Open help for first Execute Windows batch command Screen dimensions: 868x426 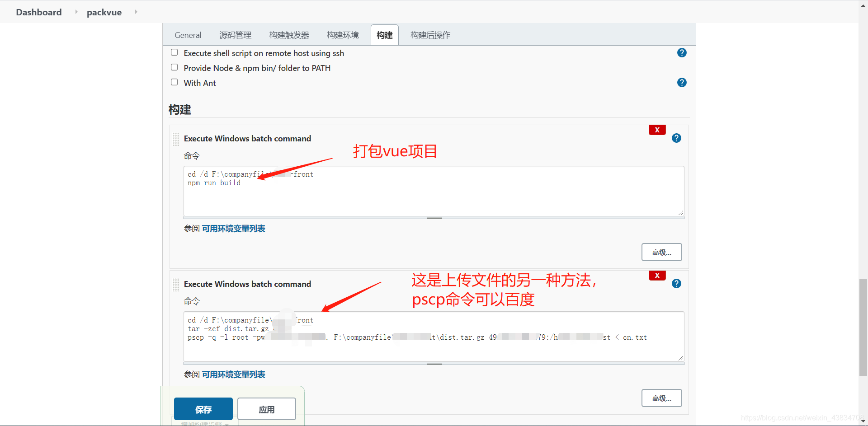pos(676,138)
